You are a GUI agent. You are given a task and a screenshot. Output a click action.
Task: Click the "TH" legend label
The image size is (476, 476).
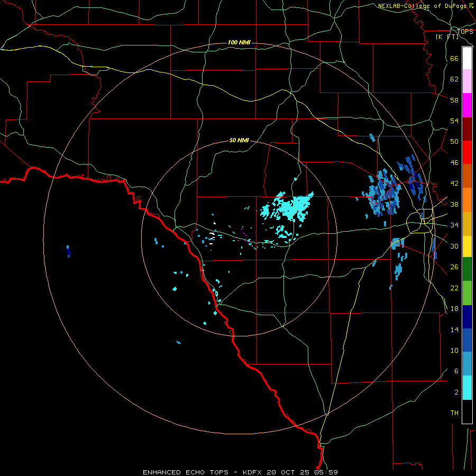click(x=454, y=413)
